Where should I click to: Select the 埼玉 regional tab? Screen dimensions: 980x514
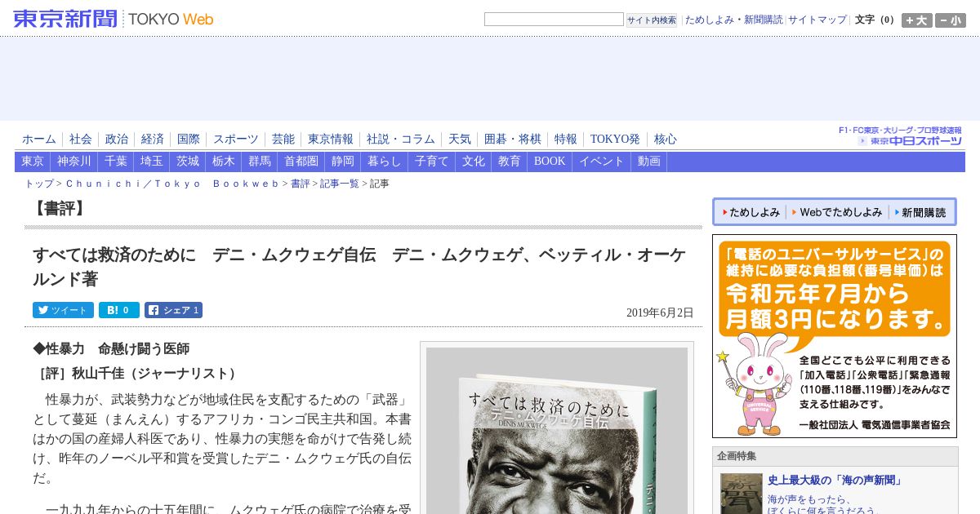click(152, 162)
